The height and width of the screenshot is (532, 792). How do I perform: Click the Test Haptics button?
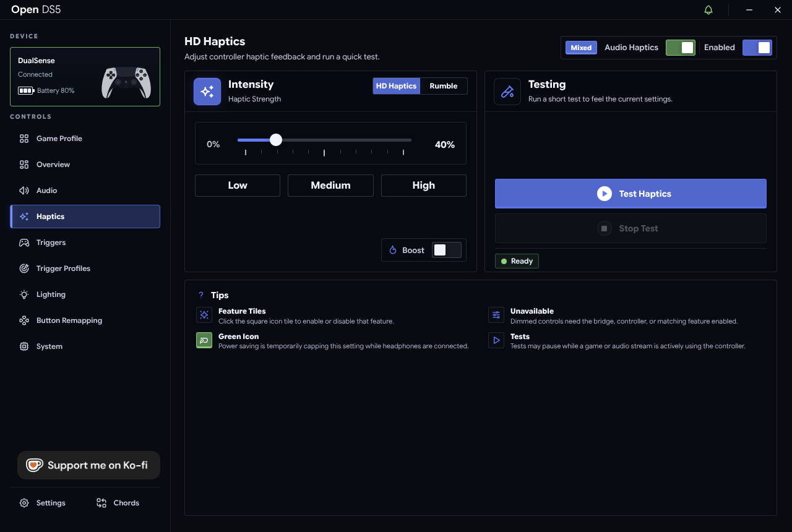click(631, 194)
